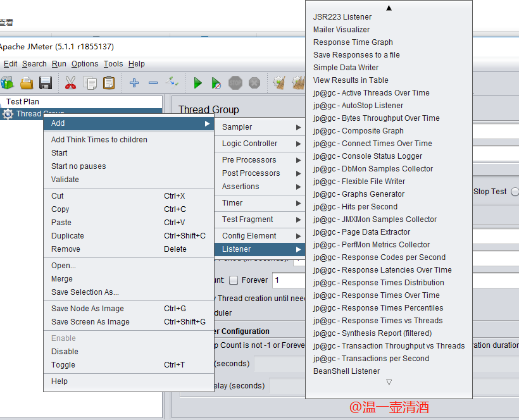Add the BeanShell Listener

point(389,371)
